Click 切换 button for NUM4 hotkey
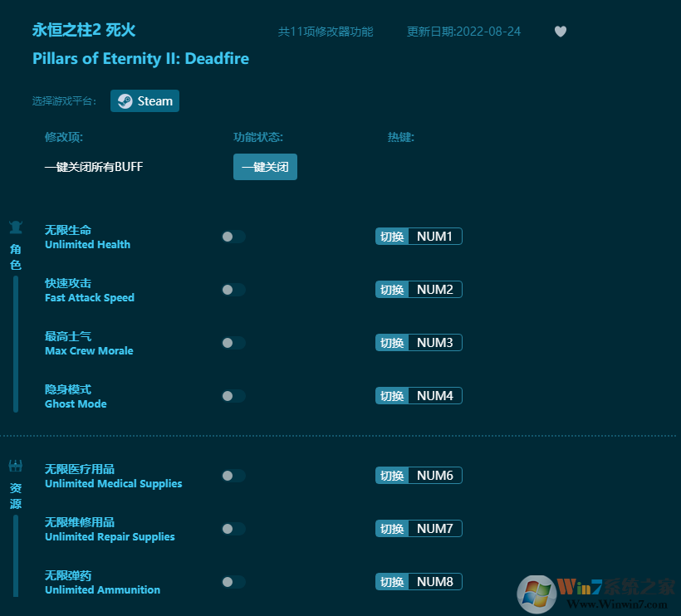 pos(392,396)
